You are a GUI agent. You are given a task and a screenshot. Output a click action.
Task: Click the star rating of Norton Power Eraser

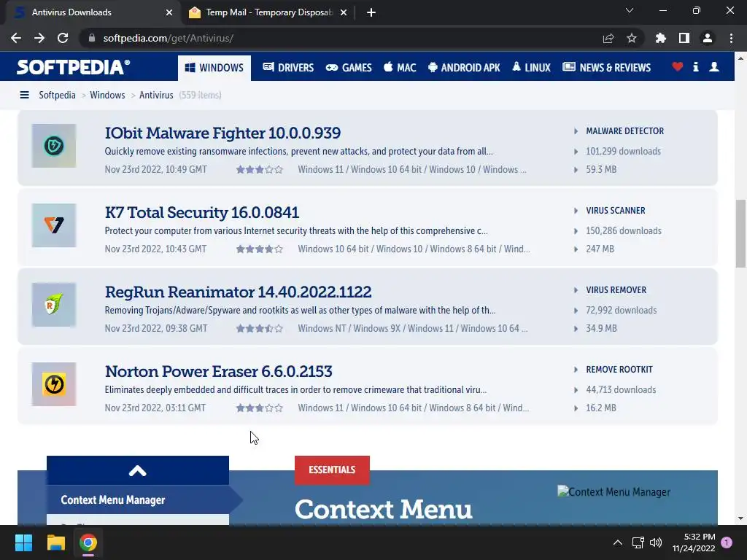pyautogui.click(x=260, y=408)
